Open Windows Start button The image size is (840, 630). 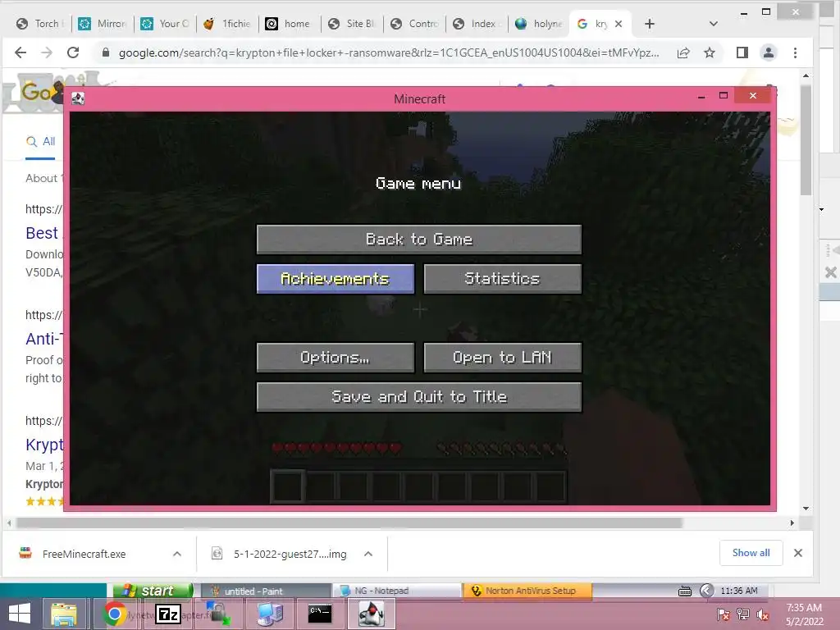coord(20,614)
